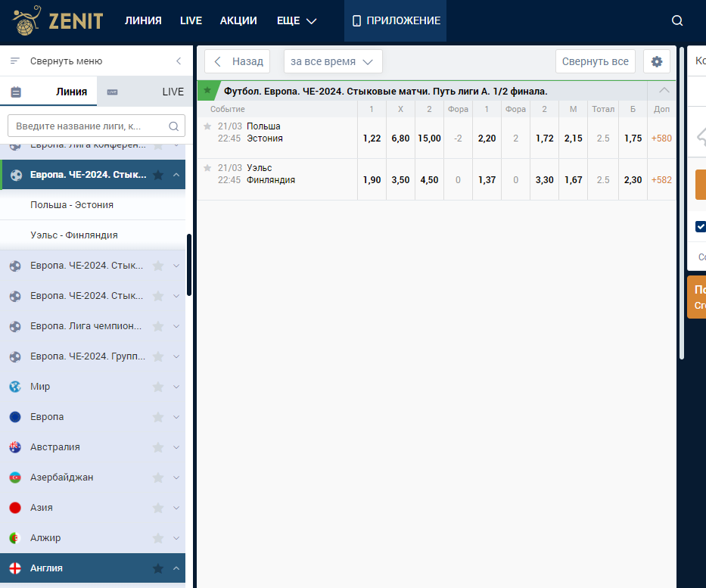The height and width of the screenshot is (588, 706).
Task: Favorite the Польша - Эстония match star
Action: pos(207,126)
